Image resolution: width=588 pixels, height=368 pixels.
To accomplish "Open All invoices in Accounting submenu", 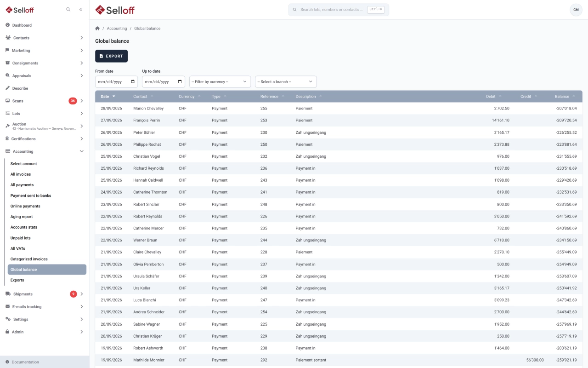I will coord(21,174).
